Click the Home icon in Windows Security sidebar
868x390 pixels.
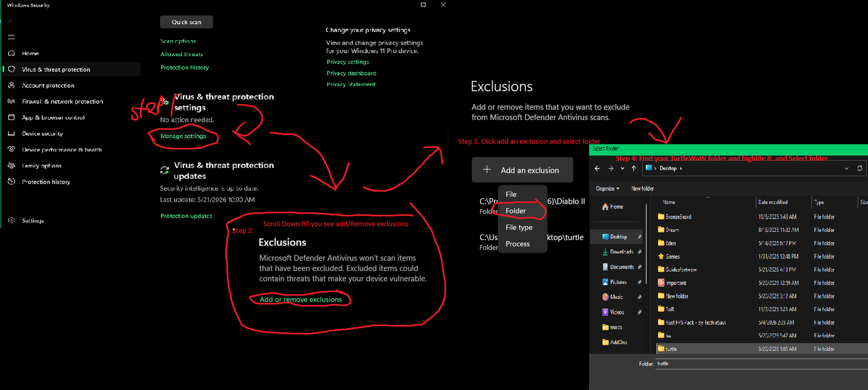click(x=11, y=53)
